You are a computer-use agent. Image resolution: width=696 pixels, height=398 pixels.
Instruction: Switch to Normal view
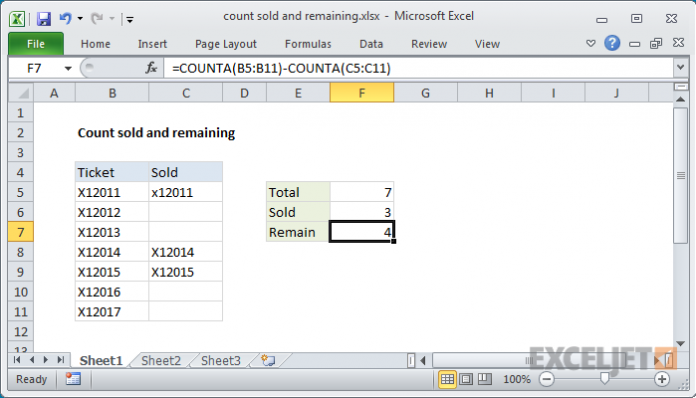tap(447, 379)
